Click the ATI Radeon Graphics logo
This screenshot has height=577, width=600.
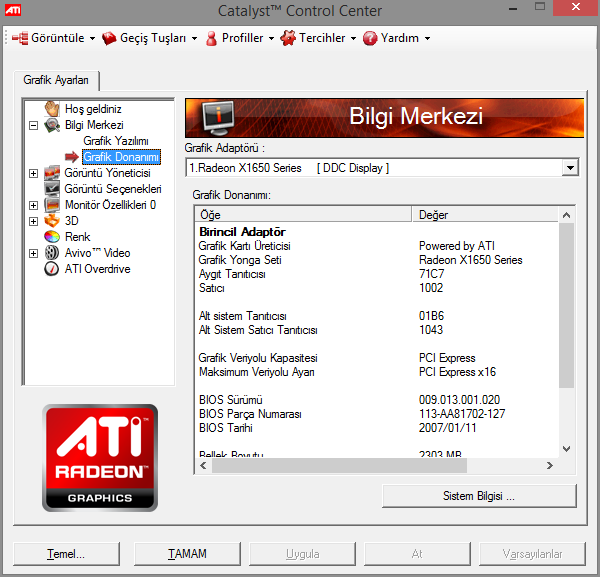pos(100,458)
